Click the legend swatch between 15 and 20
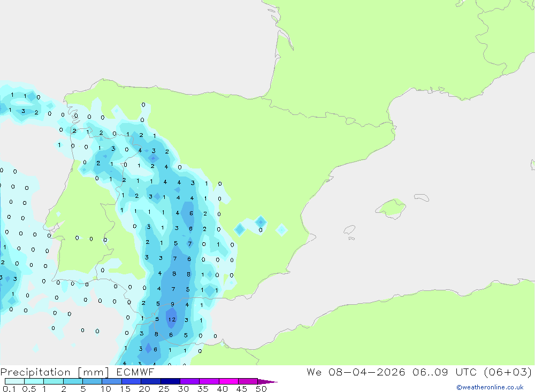Screen dimensions: 535x392 131,381
